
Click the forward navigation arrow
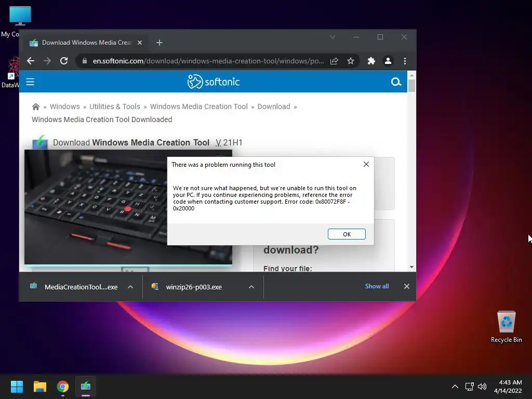(47, 61)
